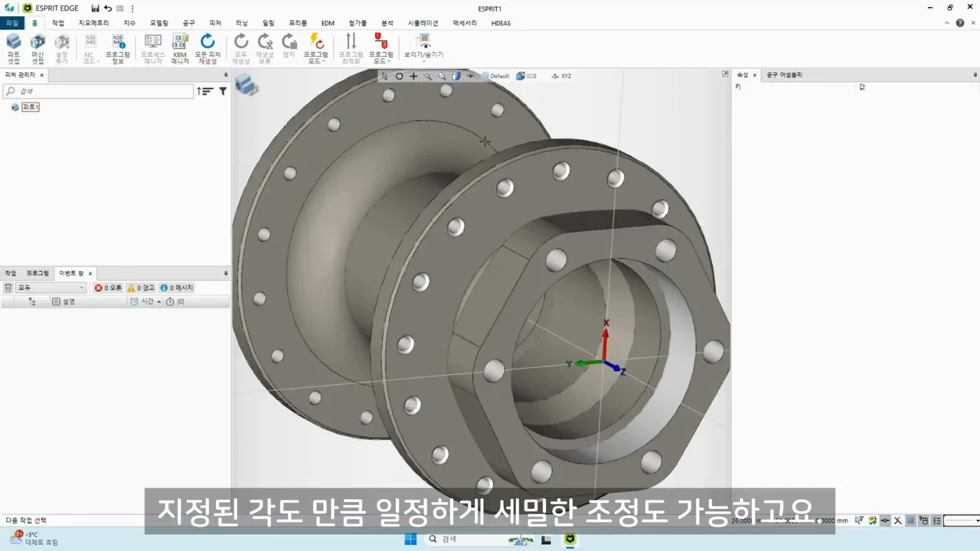Open the 파트 셋업 (Part Setup) tool
The width and height of the screenshot is (980, 551).
(x=14, y=48)
